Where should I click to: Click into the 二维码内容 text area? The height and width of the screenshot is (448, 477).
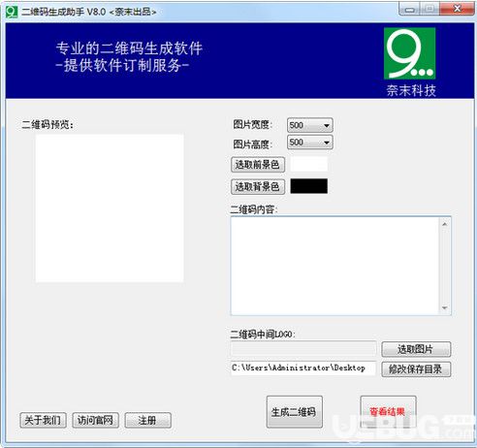pyautogui.click(x=334, y=266)
